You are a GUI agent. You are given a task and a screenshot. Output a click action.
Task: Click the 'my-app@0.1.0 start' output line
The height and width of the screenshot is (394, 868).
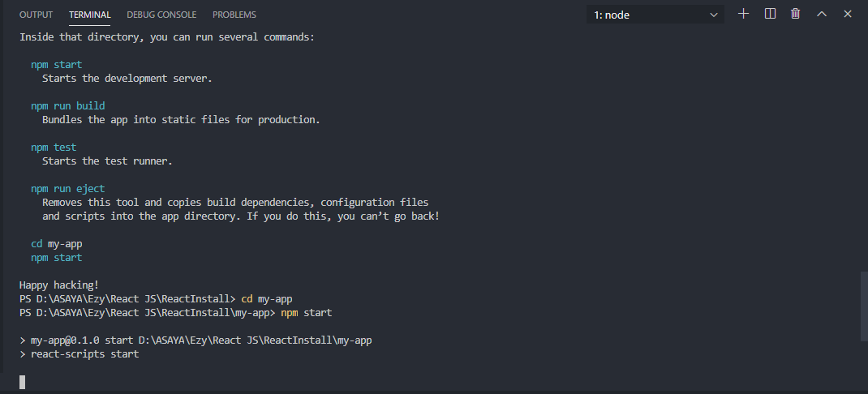pos(196,340)
